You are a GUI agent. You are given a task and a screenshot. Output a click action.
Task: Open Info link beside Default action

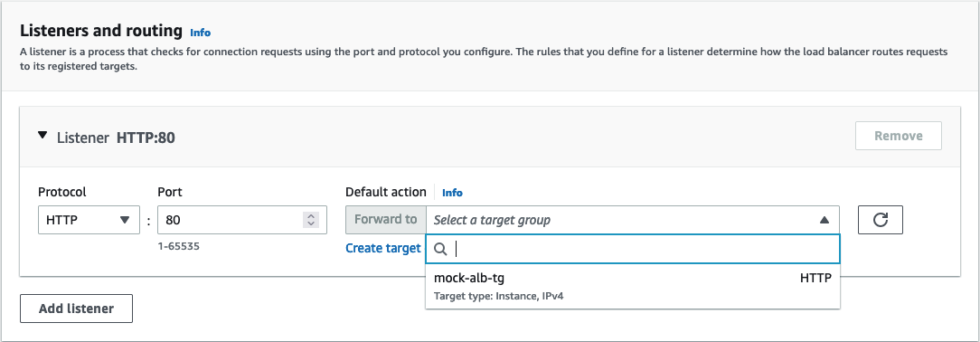point(453,193)
